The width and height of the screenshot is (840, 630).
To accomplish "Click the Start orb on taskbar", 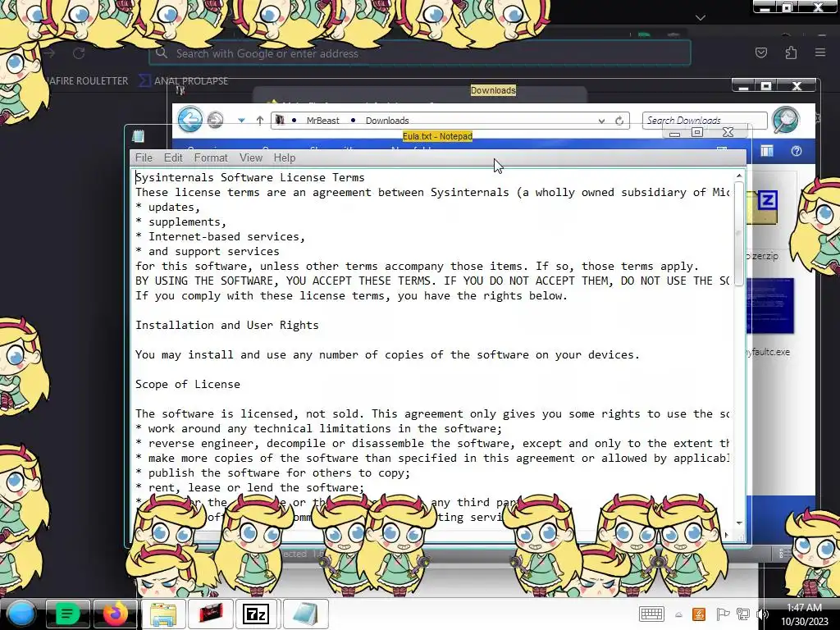I will [21, 614].
